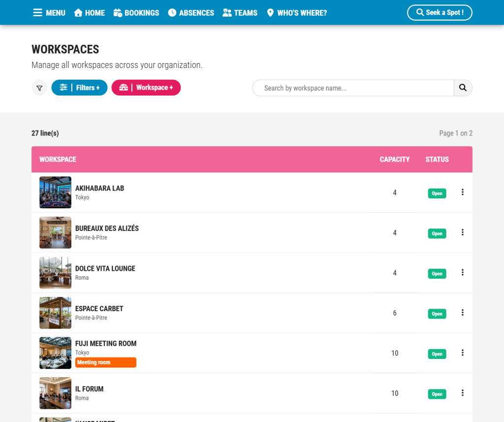Open actions menu for Akihabara Lab
504x422 pixels.
click(x=463, y=192)
